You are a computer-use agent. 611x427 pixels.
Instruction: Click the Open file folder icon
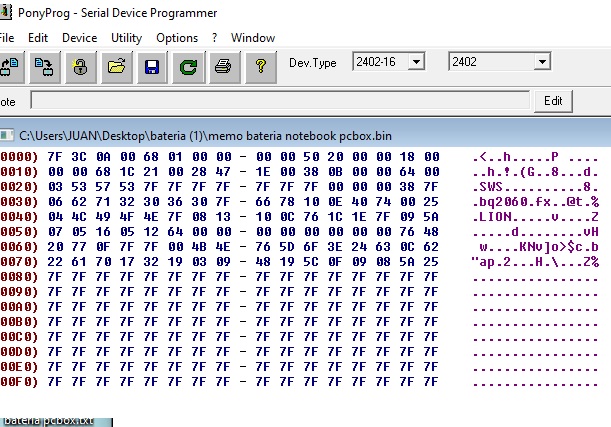pyautogui.click(x=117, y=67)
